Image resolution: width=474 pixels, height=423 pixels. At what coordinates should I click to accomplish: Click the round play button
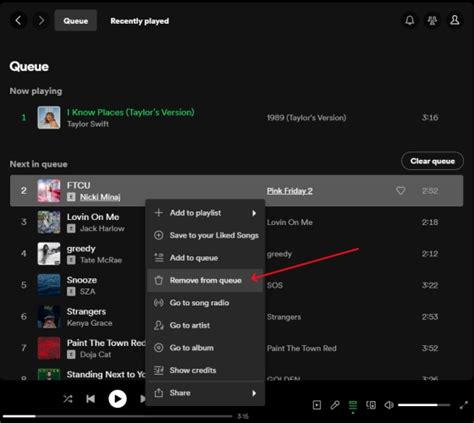point(117,399)
